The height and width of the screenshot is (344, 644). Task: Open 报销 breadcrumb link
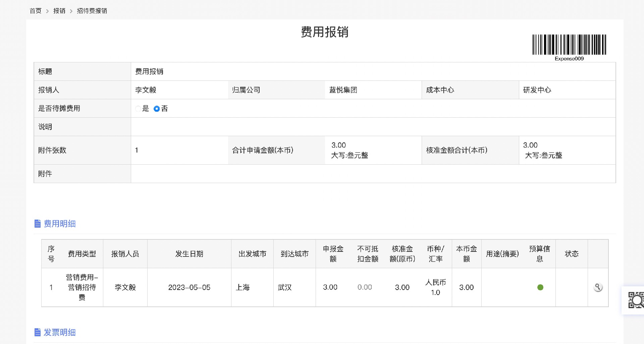tap(59, 11)
